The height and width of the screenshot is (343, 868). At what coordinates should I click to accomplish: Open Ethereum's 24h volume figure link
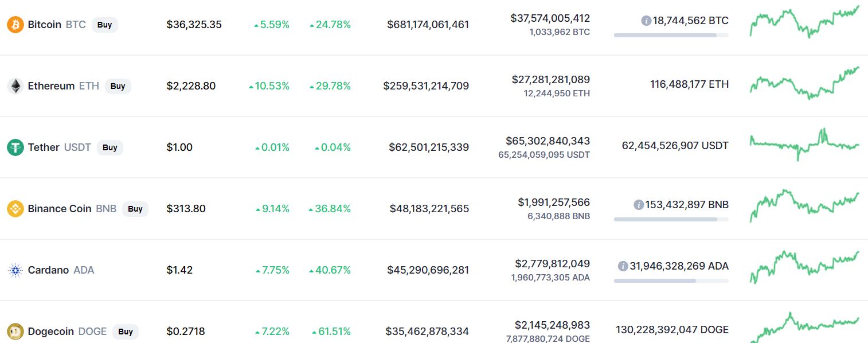click(x=550, y=80)
